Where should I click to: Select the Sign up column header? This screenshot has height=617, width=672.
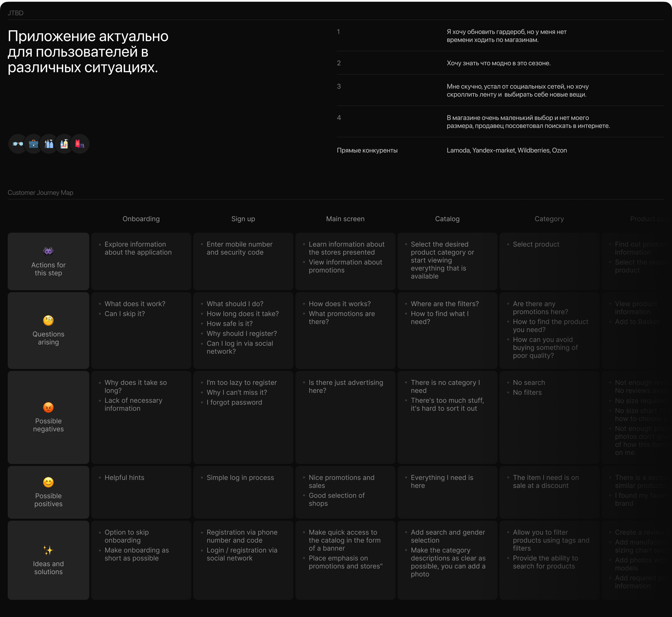coord(243,219)
